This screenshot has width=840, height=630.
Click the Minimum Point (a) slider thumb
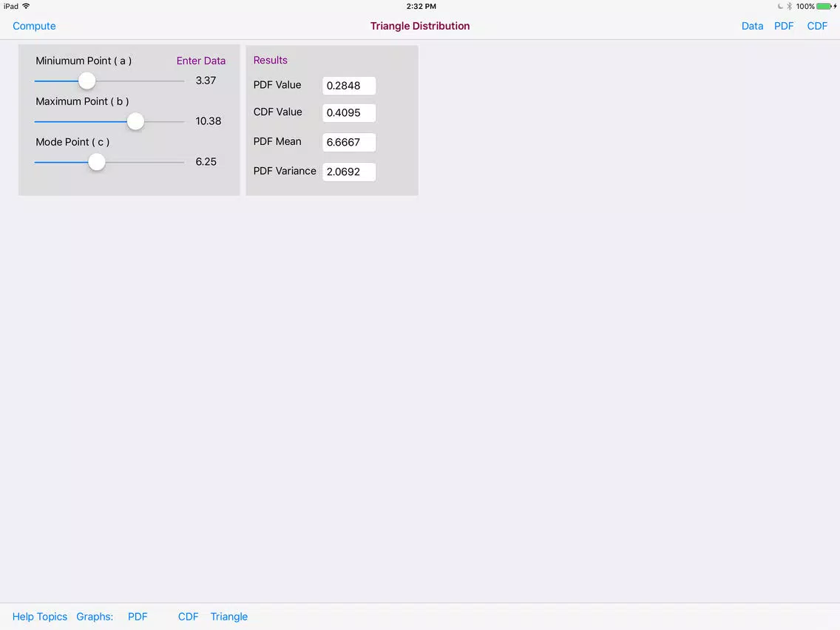(87, 81)
